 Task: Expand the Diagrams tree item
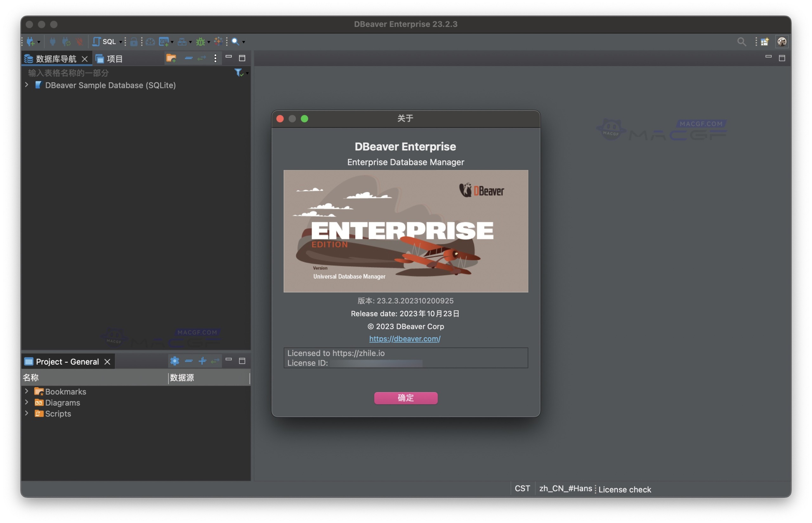[x=26, y=402]
